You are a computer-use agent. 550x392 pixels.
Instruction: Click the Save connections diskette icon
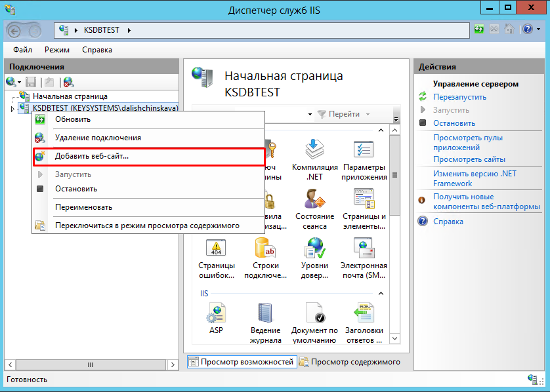[x=31, y=82]
